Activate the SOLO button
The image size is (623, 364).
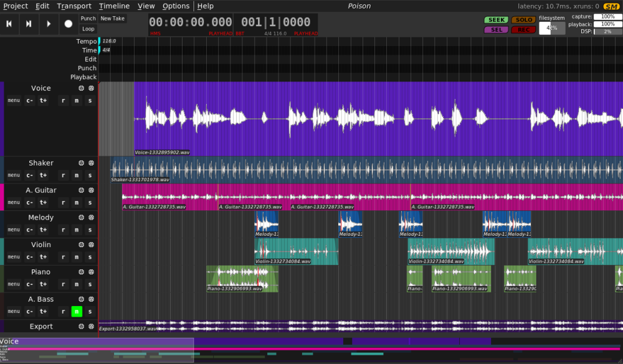tap(523, 19)
